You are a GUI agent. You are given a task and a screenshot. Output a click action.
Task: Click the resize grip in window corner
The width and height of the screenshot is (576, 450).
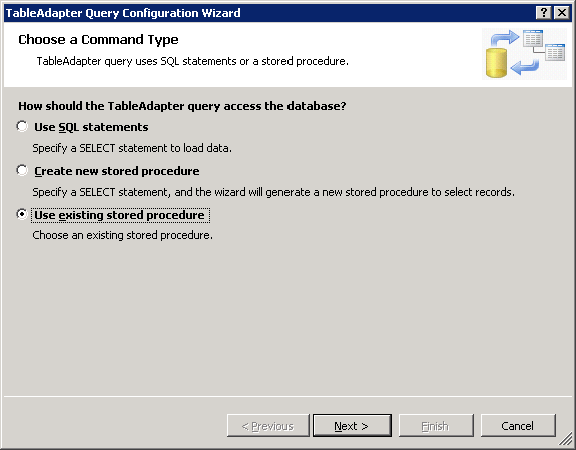point(566,440)
